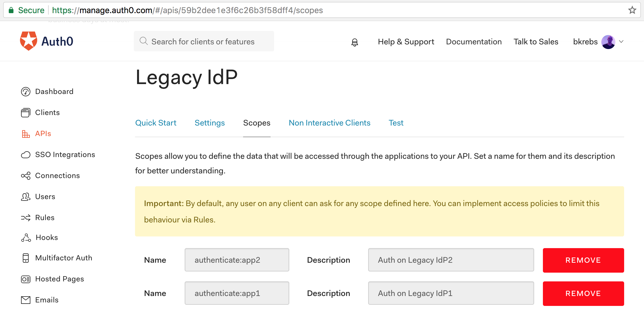Click the Auth0 wordmark text

[57, 41]
